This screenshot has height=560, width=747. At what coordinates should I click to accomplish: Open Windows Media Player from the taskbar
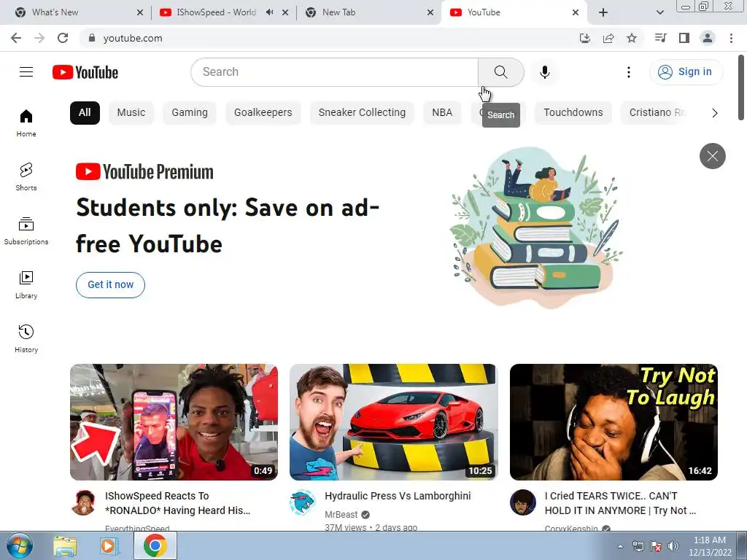[x=109, y=546]
